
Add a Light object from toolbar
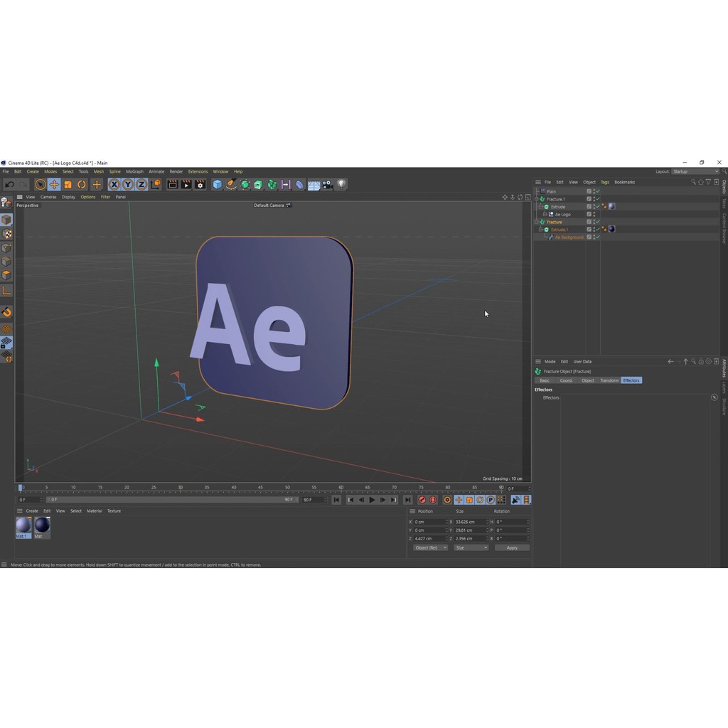point(341,184)
